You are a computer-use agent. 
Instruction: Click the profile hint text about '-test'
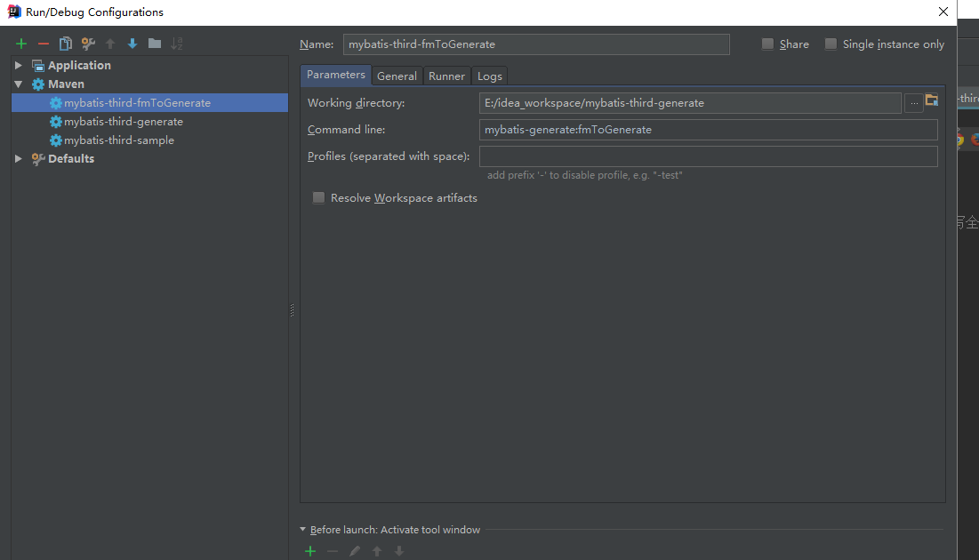(x=584, y=175)
